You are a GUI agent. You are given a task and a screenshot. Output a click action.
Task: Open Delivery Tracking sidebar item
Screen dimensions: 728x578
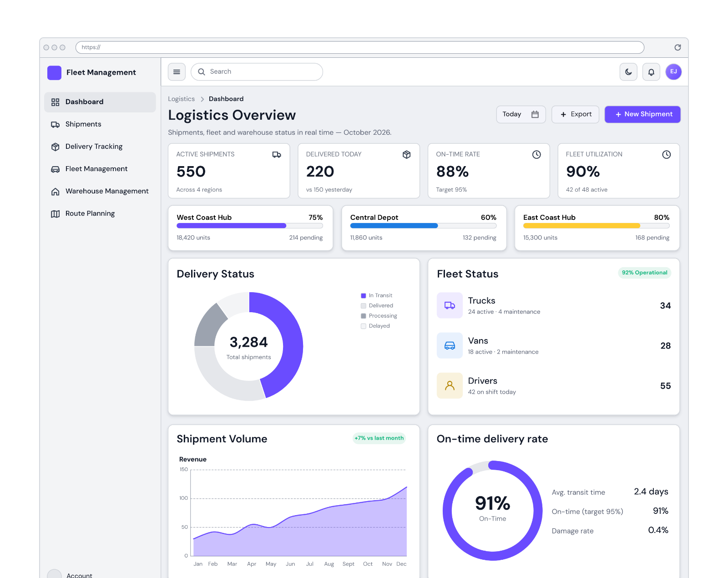(x=100, y=147)
